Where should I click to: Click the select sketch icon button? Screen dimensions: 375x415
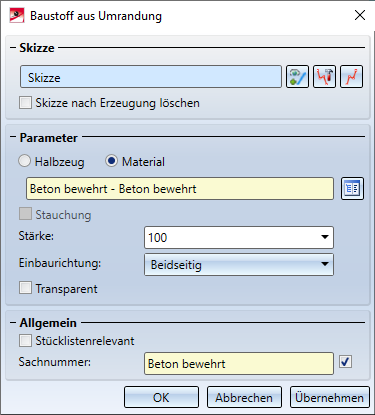297,77
